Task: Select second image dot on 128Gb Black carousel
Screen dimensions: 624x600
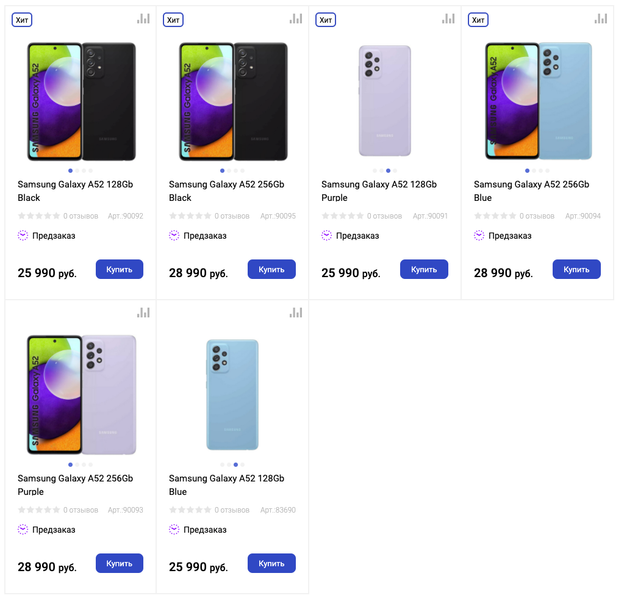Action: [76, 171]
